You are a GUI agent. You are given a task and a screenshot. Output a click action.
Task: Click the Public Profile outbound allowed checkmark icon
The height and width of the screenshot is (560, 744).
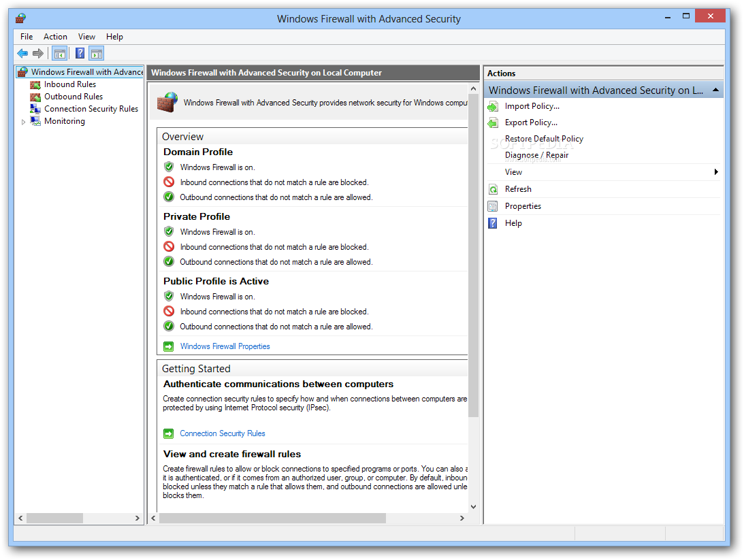169,326
